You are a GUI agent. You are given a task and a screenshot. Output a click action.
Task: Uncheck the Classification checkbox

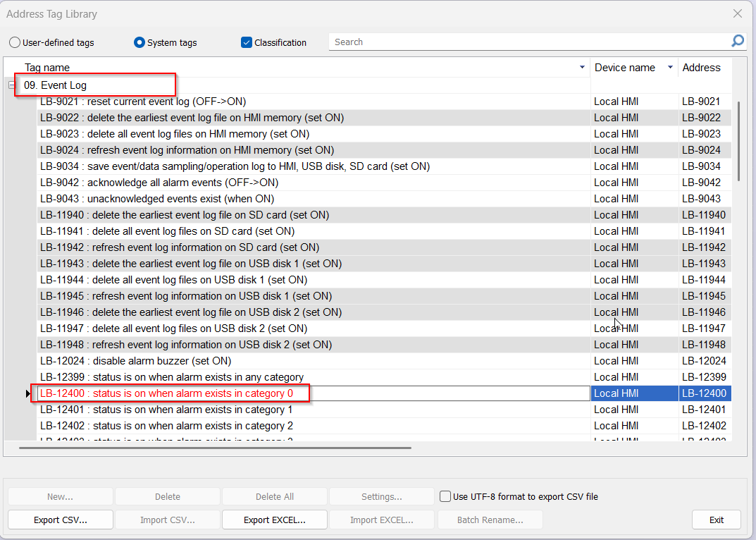[x=247, y=42]
